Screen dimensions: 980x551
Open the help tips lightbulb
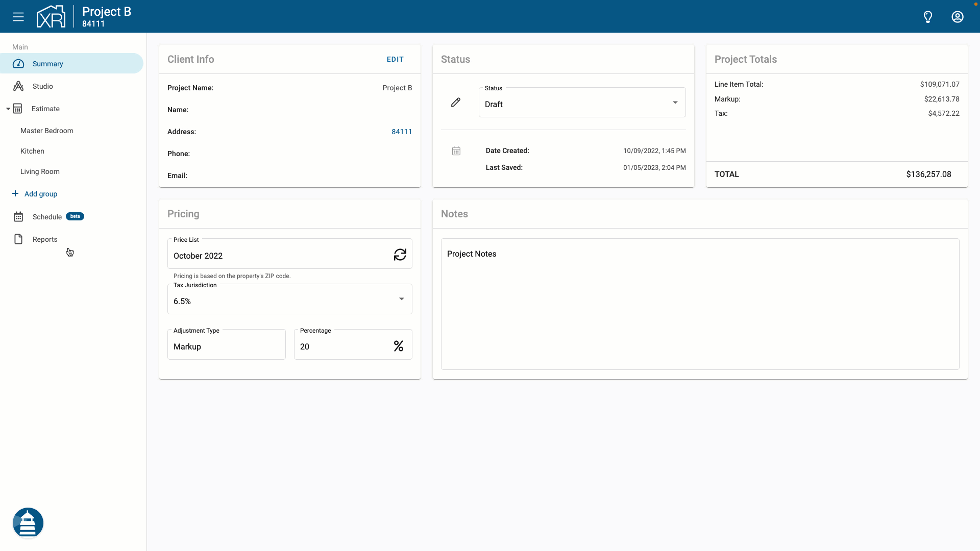(x=927, y=17)
